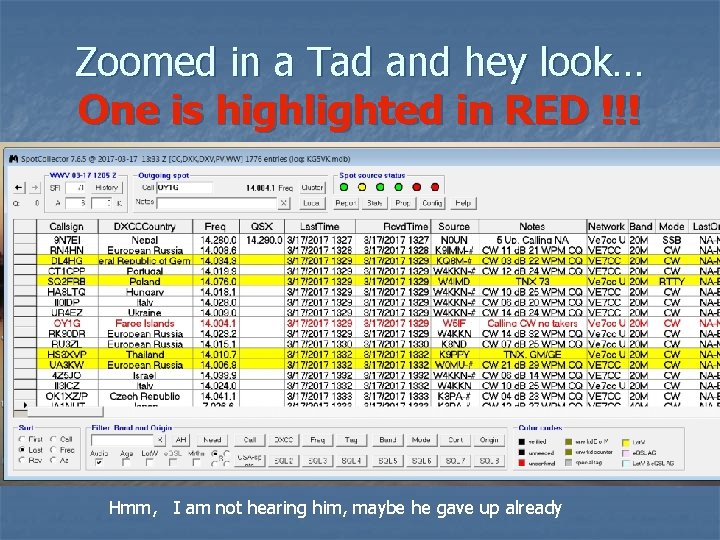Click the Filter text input box

pos(122,440)
